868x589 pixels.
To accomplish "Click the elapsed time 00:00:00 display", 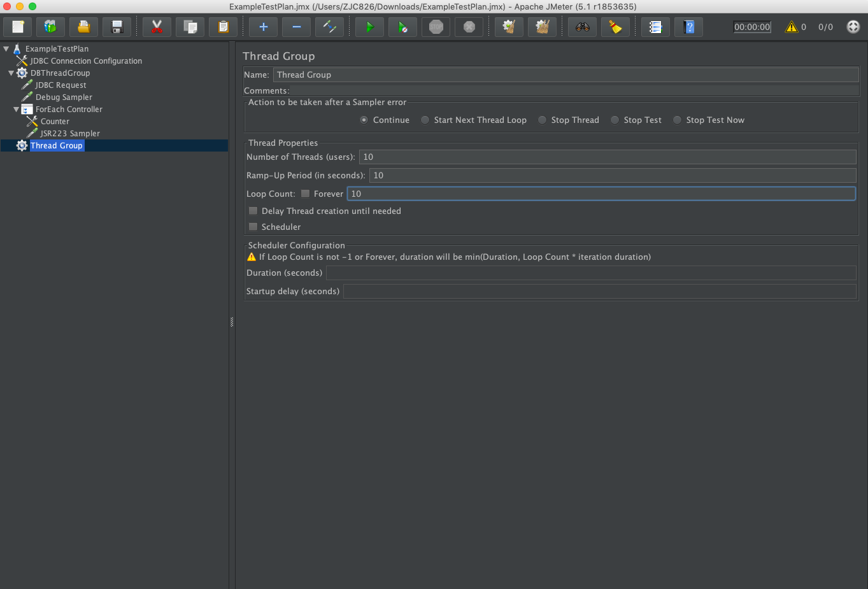I will [x=752, y=27].
